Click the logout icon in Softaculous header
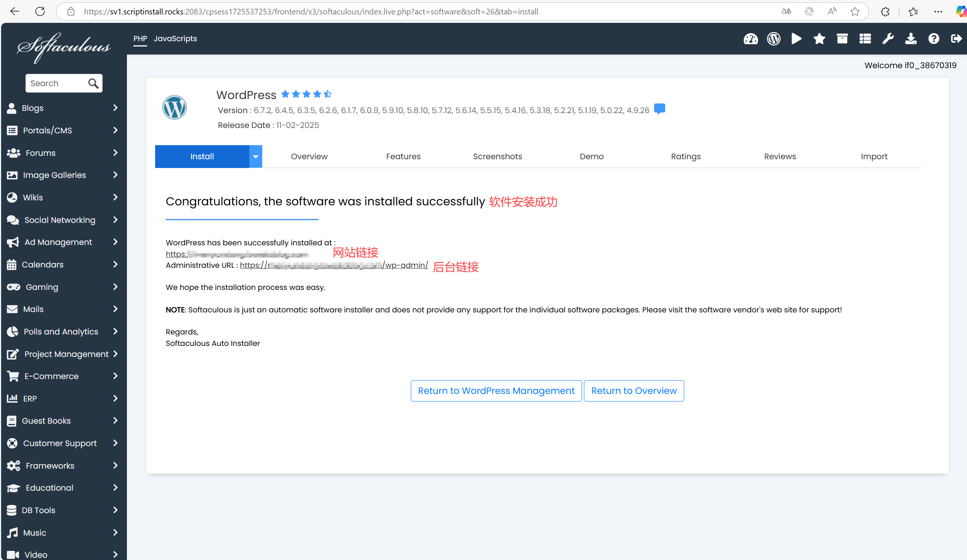The height and width of the screenshot is (560, 967). click(x=956, y=39)
